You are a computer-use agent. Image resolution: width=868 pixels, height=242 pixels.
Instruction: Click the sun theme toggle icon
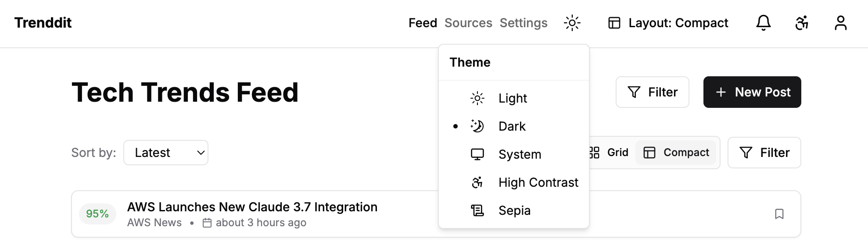click(x=572, y=23)
